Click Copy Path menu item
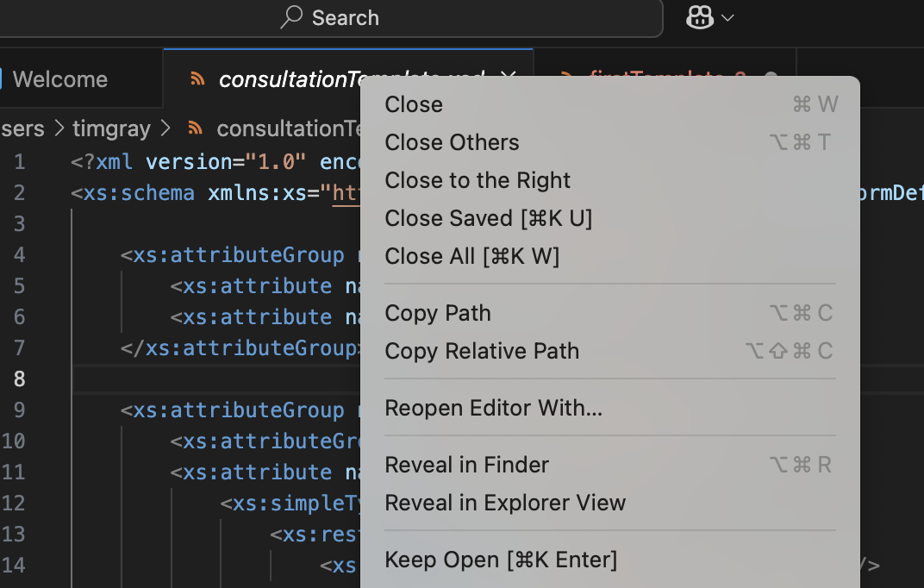This screenshot has height=588, width=924. click(x=437, y=313)
